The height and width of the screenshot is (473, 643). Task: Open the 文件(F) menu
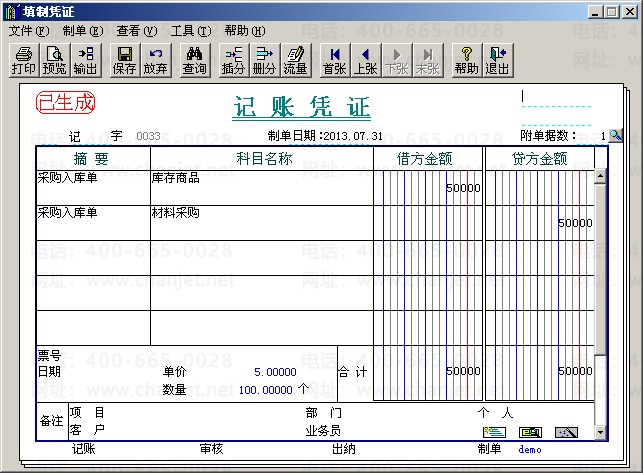(29, 31)
